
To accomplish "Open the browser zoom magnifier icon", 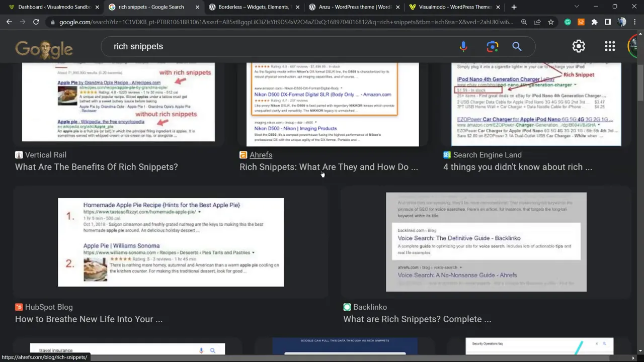I will click(x=524, y=22).
